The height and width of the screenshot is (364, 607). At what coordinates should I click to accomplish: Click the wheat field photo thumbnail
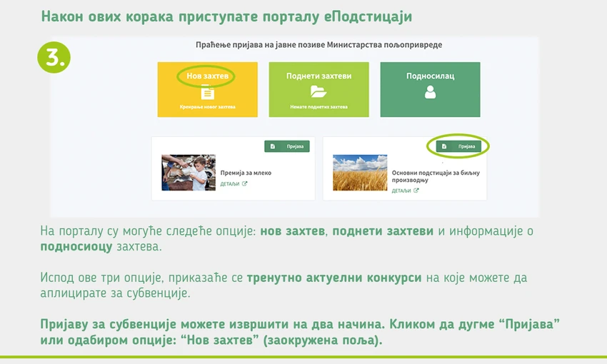point(360,173)
